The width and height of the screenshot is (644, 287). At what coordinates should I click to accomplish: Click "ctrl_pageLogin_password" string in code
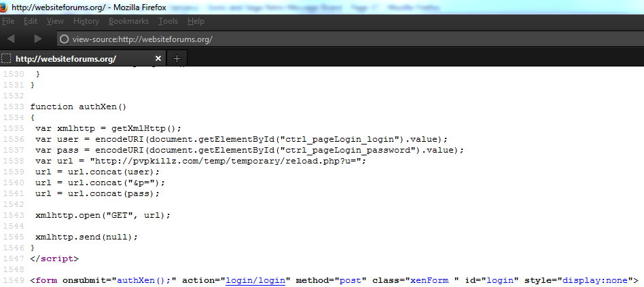347,150
